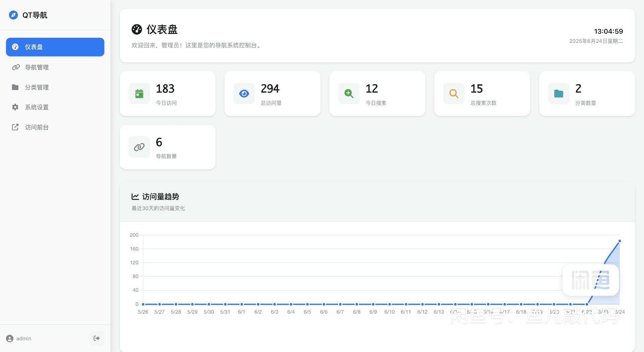Click the QT导航 compass logo icon
Image resolution: width=644 pixels, height=352 pixels.
point(13,15)
